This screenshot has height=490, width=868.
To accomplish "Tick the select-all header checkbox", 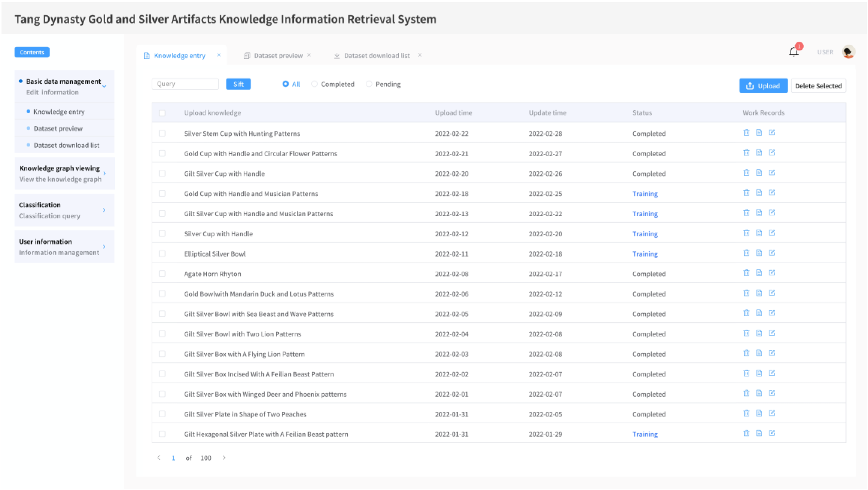I will (x=162, y=113).
